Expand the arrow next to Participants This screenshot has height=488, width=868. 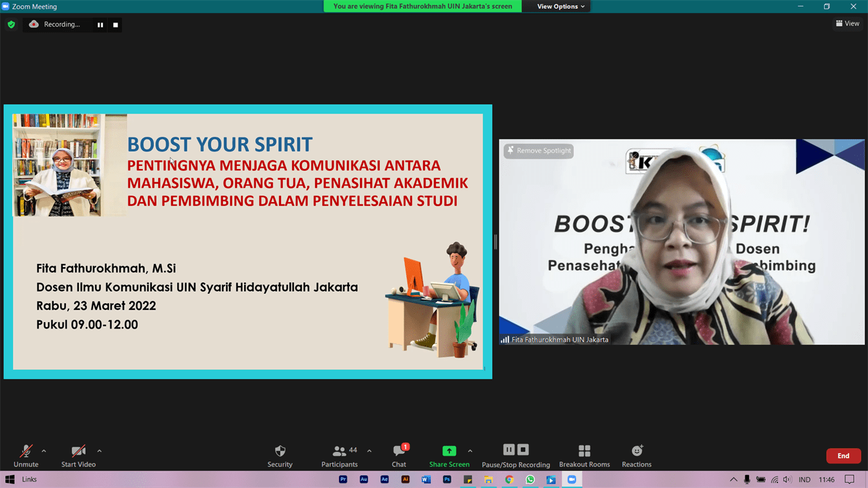[x=369, y=451]
